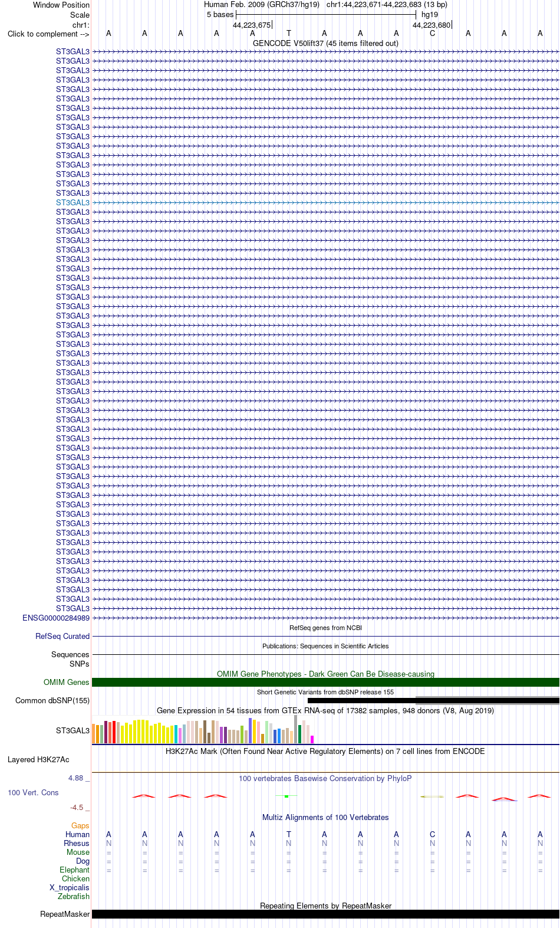Viewport: 560px width, 928px height.
Task: Click the ST3GAL3 label beside the GTEx bar chart
Action: pyautogui.click(x=73, y=730)
